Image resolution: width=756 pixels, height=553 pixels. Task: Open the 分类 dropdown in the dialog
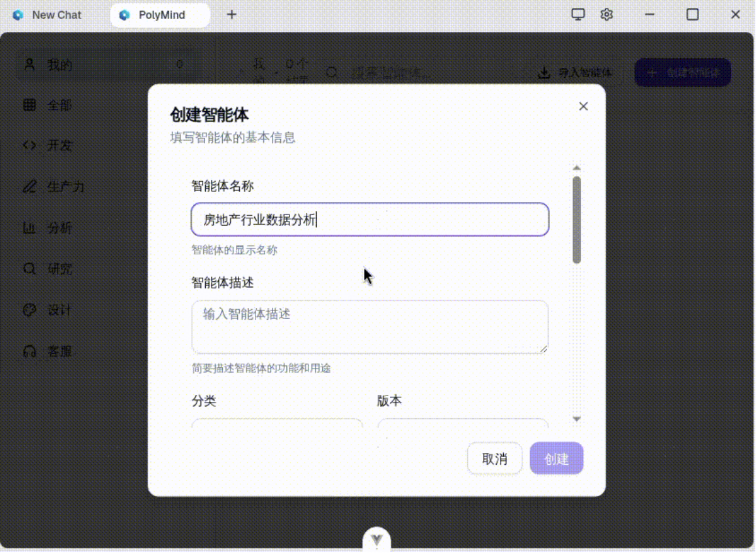(x=276, y=424)
